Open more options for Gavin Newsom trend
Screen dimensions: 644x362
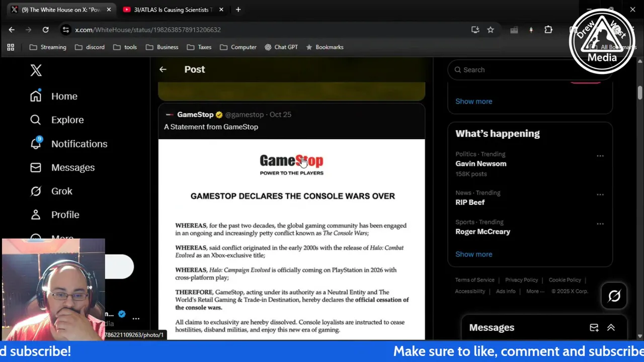tap(600, 156)
